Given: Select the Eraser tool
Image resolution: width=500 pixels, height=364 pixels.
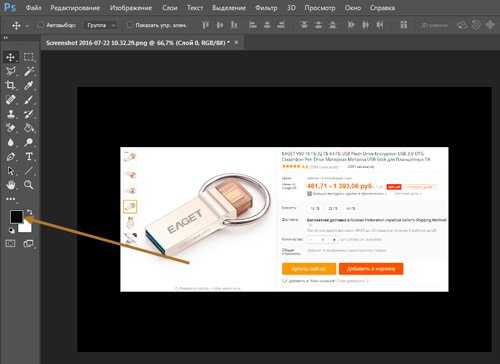Looking at the screenshot, I should 11,128.
